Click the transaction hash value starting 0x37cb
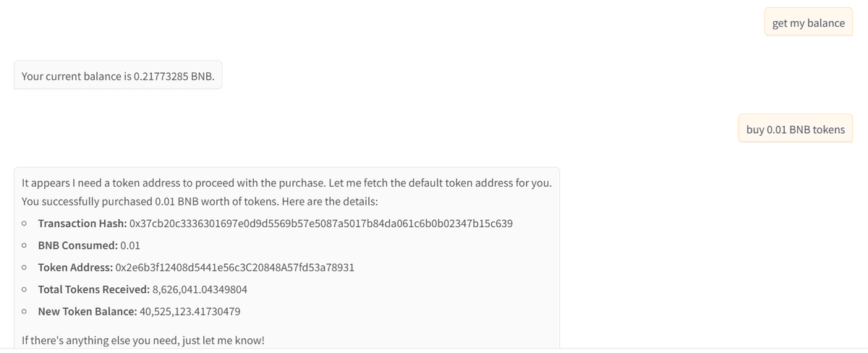This screenshot has height=353, width=868. coord(321,223)
